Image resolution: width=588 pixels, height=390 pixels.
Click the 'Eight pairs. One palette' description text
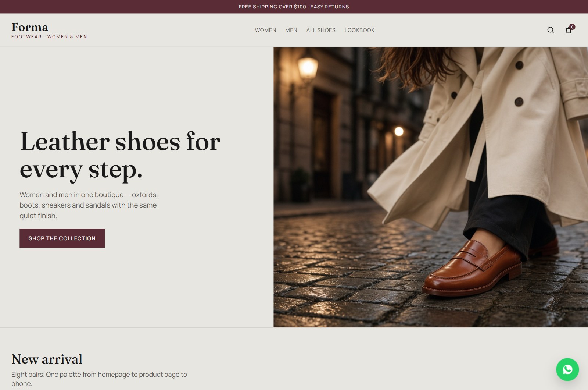point(99,379)
